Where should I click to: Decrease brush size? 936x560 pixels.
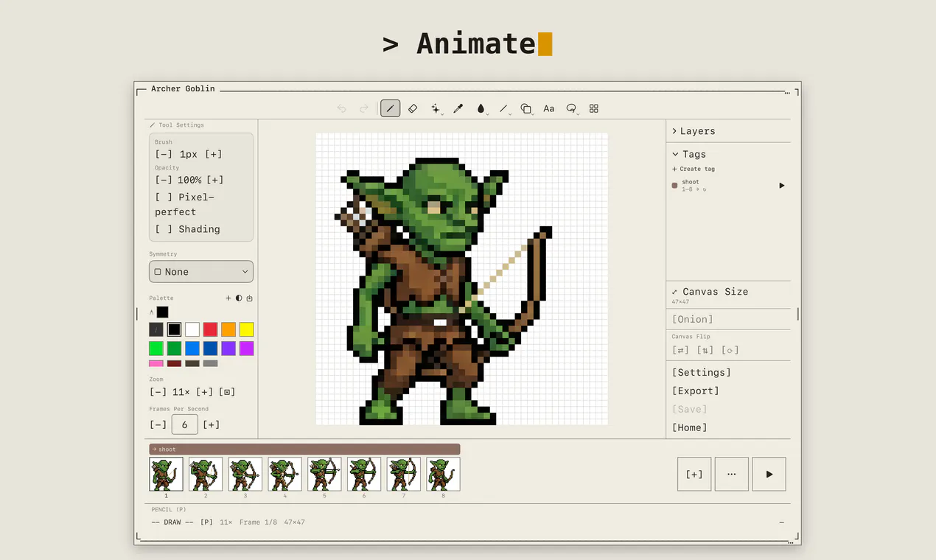[164, 154]
